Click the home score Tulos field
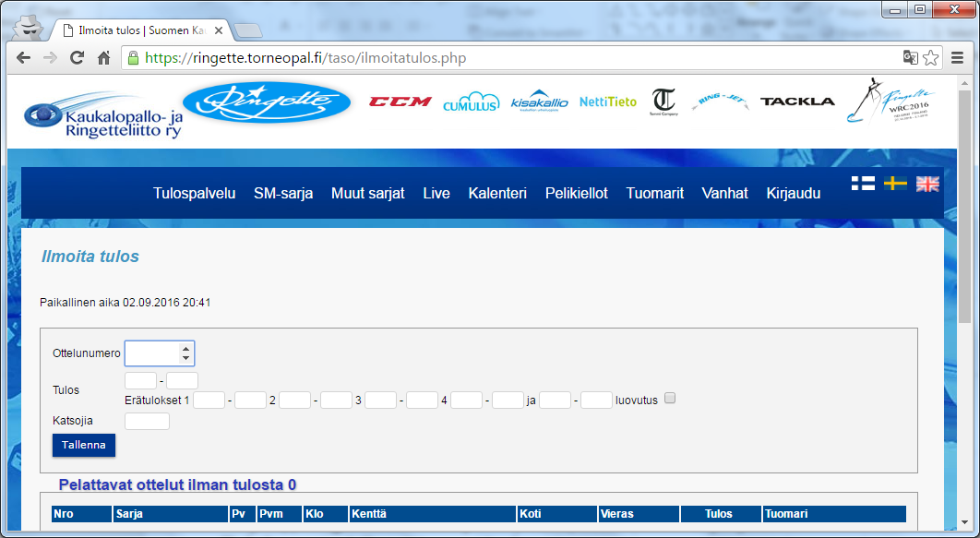980x538 pixels. point(140,380)
